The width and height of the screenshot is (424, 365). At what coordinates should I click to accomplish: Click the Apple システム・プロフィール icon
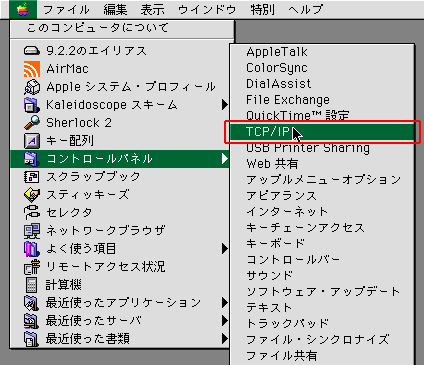tap(32, 87)
